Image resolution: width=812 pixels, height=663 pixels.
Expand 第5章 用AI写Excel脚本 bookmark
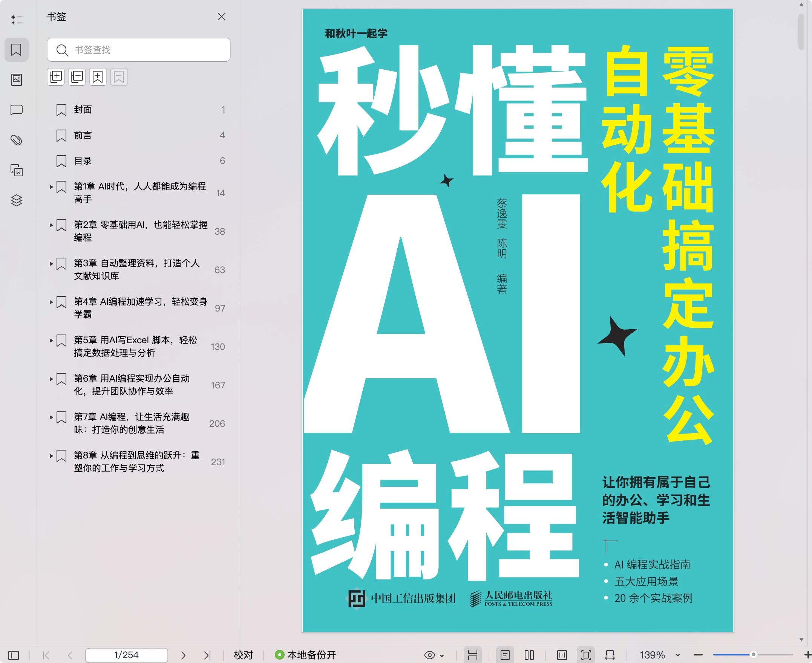click(51, 340)
